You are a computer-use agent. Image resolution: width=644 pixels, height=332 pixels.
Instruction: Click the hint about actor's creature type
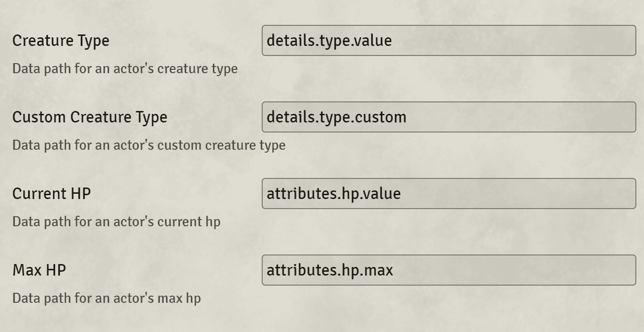pos(125,69)
